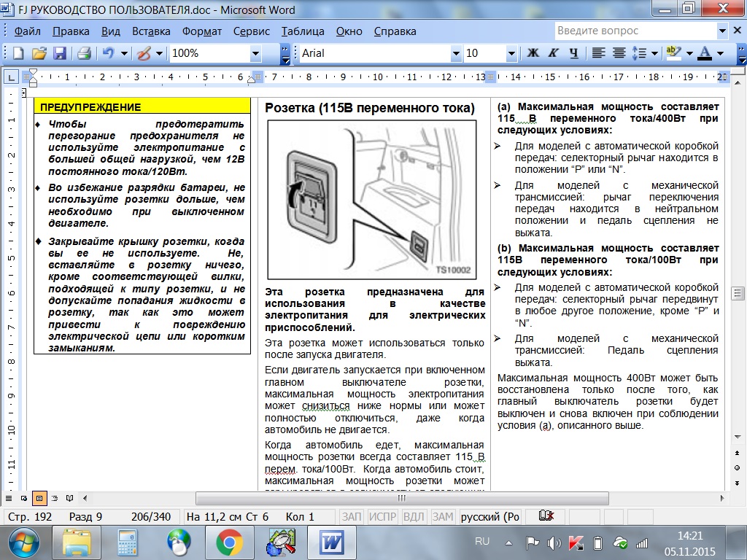Click the Print icon in toolbar
Screen dimensions: 747x560
pos(84,53)
